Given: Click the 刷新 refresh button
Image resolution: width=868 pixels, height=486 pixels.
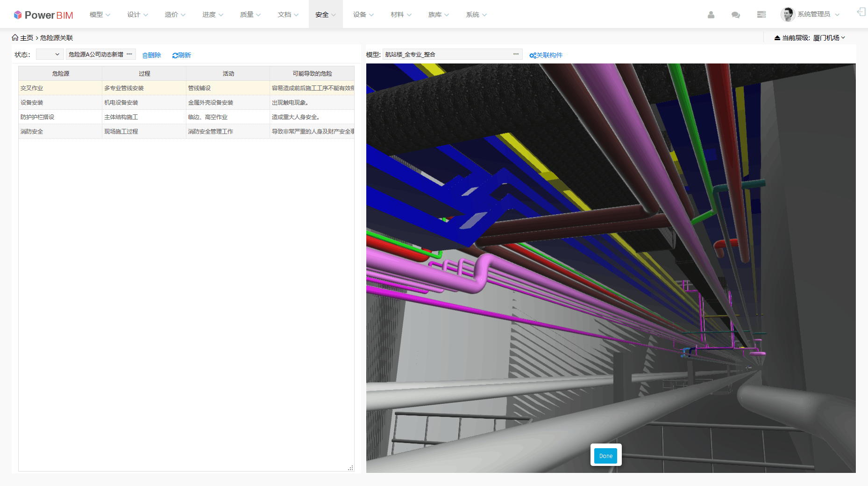Looking at the screenshot, I should 182,55.
